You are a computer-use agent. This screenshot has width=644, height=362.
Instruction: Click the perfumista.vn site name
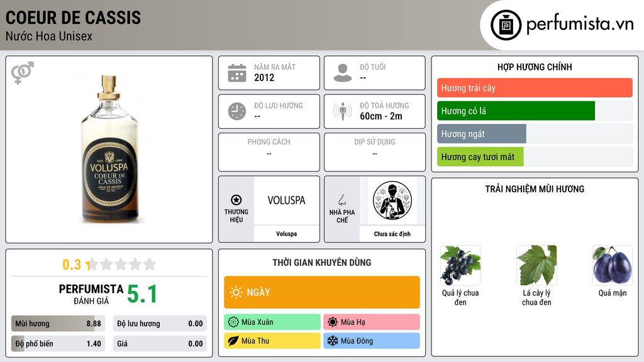coord(580,24)
